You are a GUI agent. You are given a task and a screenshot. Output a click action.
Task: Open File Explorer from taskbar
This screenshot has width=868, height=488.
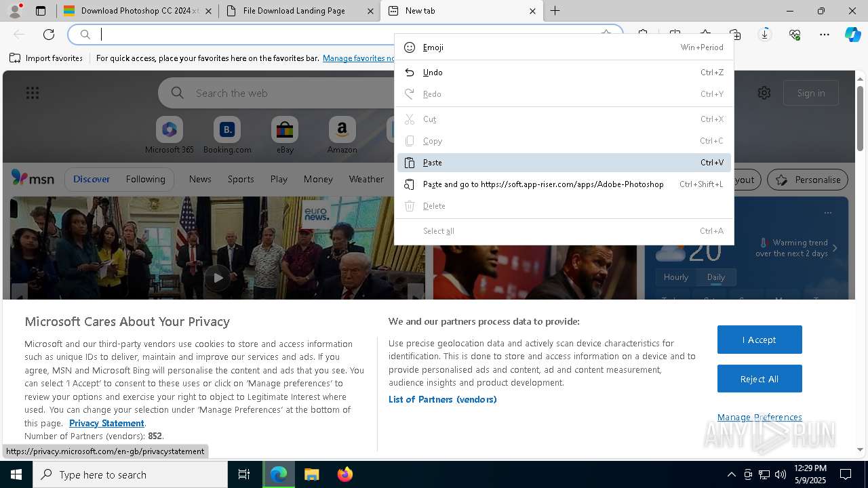pyautogui.click(x=311, y=474)
